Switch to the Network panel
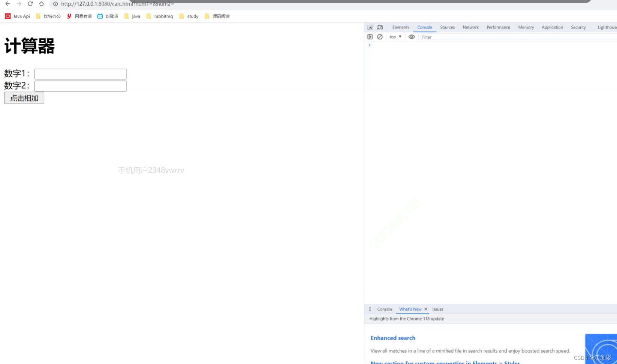The height and width of the screenshot is (364, 617). click(470, 27)
